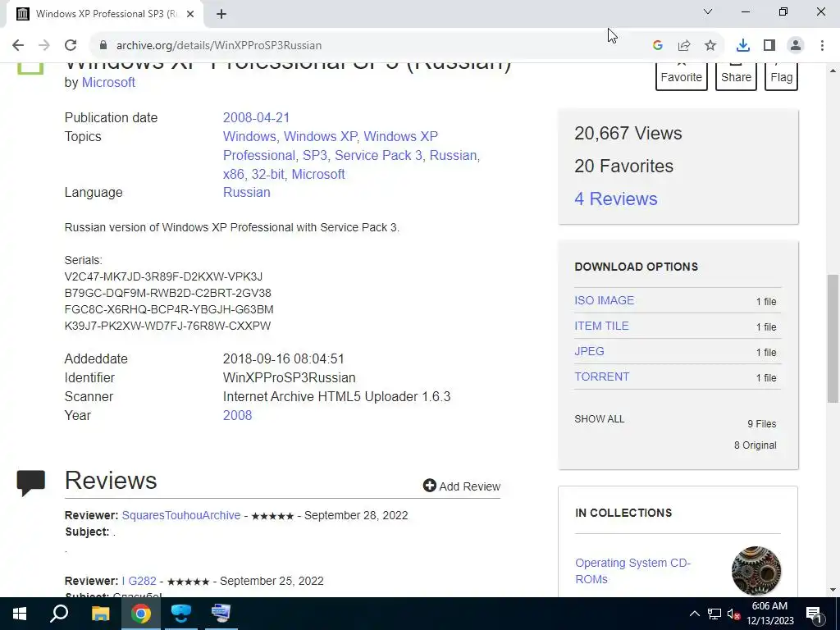This screenshot has height=630, width=840.
Task: Click the Favorite button
Action: [682, 76]
